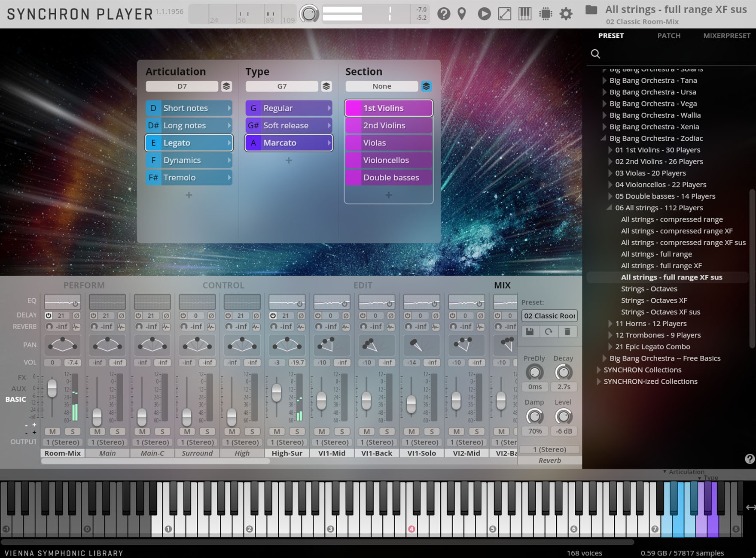This screenshot has width=756, height=558.
Task: Toggle the keyboard display icon
Action: 525,14
